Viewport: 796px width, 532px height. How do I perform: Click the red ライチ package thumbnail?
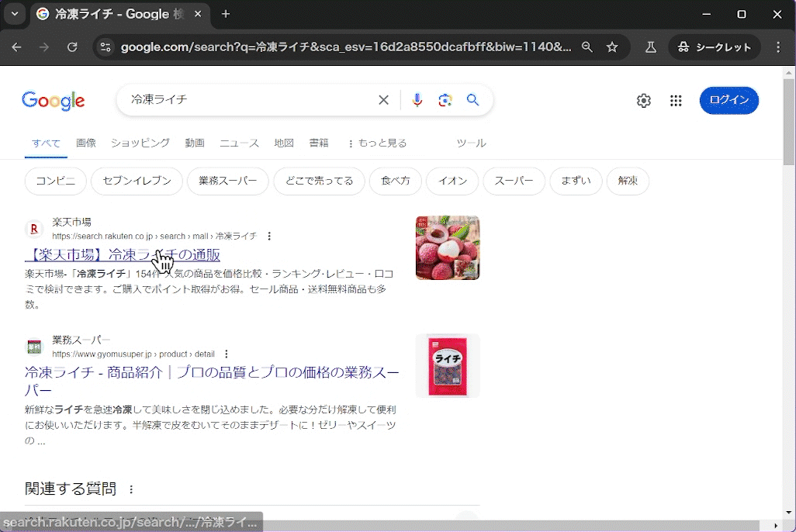pyautogui.click(x=448, y=365)
